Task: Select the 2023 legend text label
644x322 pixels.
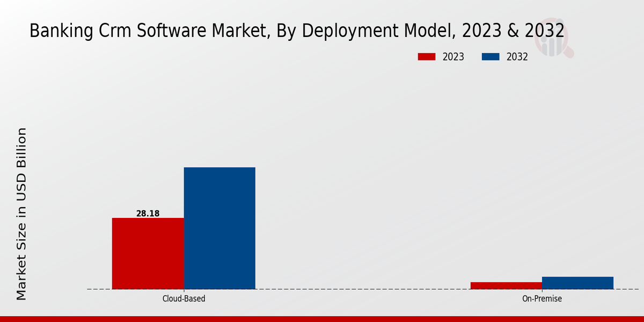Action: pos(453,57)
